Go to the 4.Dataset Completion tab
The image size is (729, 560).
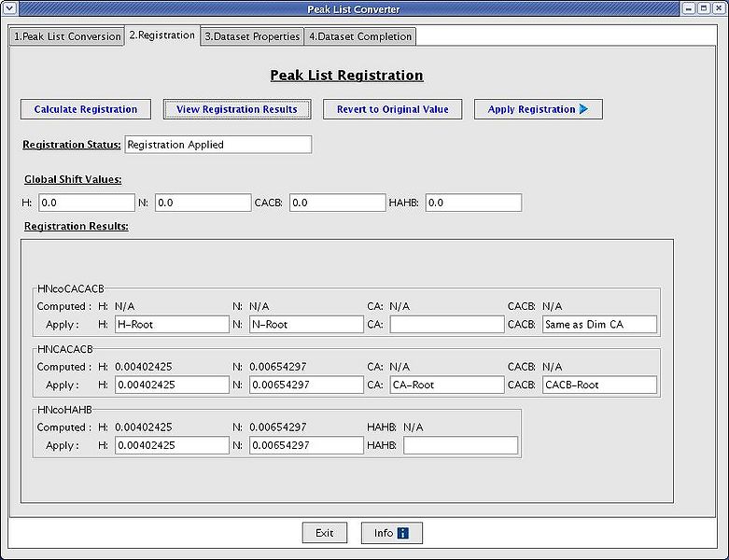click(359, 36)
